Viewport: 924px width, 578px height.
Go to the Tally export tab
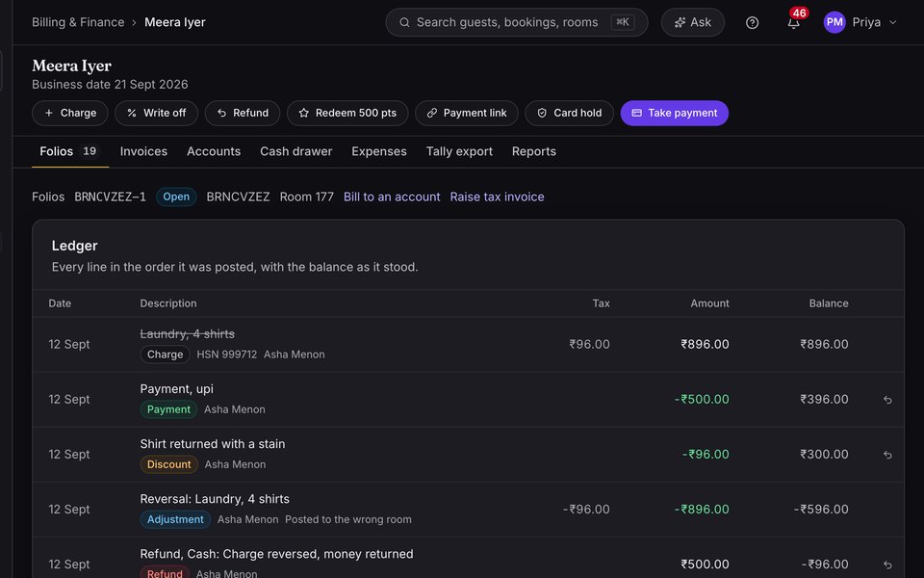coord(459,151)
